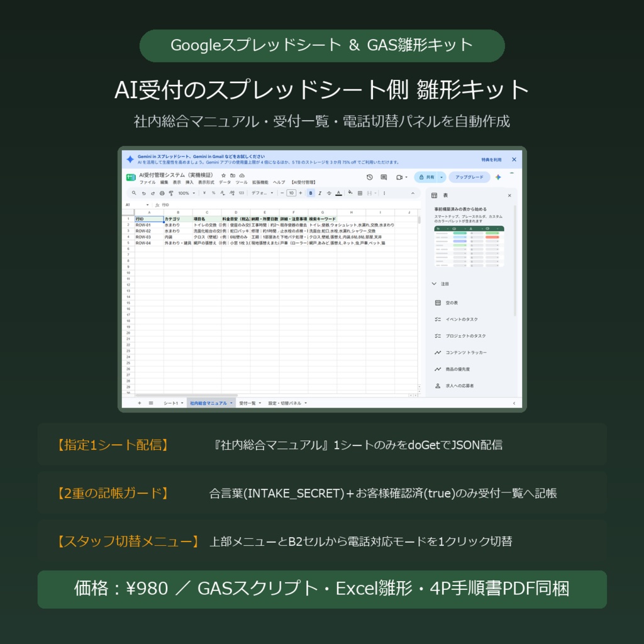Open the camera icon dropdown arrow
This screenshot has height=644, width=644.
[407, 177]
